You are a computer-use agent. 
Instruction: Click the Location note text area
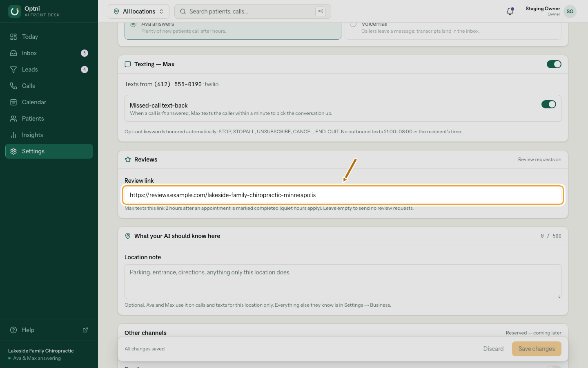(343, 282)
